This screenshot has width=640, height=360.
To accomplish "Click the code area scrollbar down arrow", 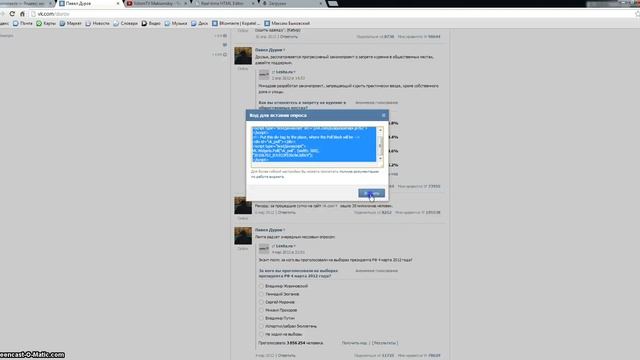I will click(380, 159).
